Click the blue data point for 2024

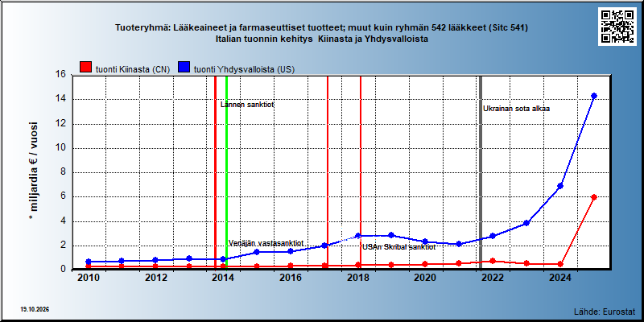pyautogui.click(x=560, y=186)
